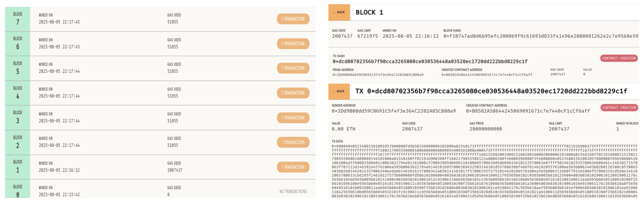644x204 pixels.
Task: Click Contract Creation badge next to TX hash row
Action: (618, 58)
